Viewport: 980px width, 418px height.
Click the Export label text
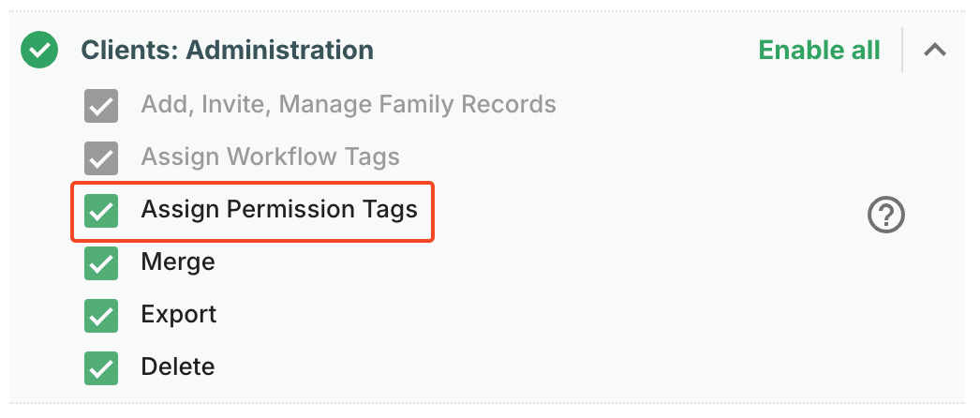point(179,314)
